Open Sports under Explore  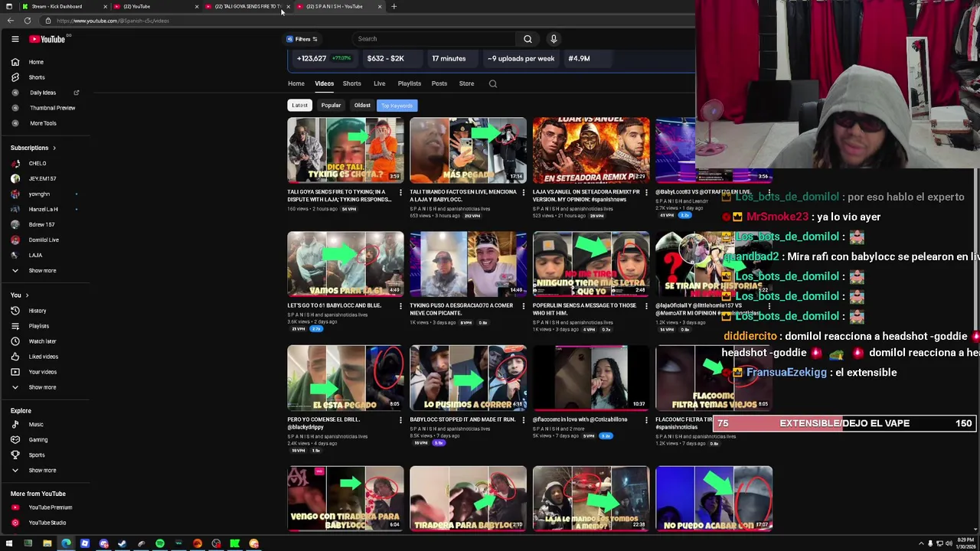[37, 455]
